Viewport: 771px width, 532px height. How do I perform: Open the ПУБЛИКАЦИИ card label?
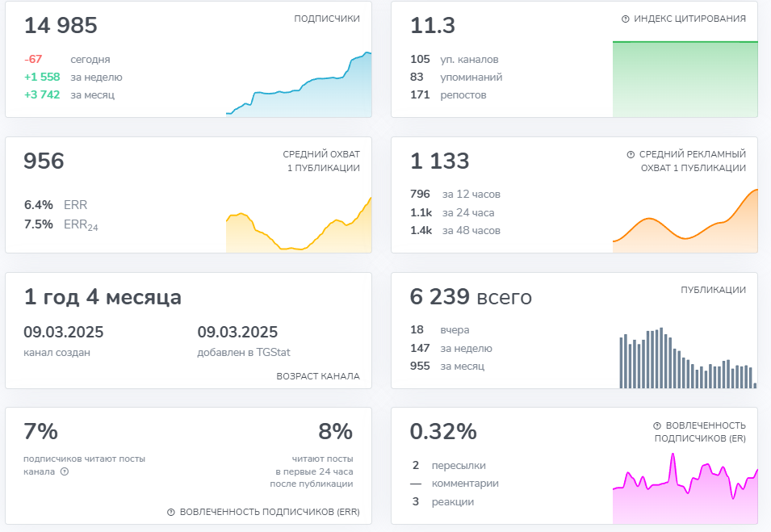[x=714, y=290]
